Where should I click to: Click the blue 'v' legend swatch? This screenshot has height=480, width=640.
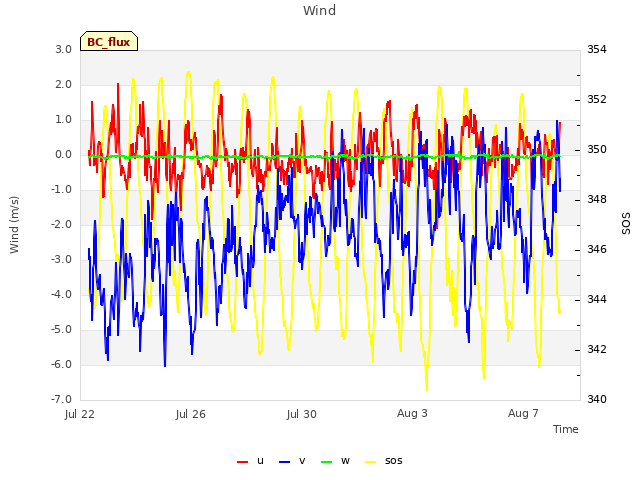coord(284,462)
